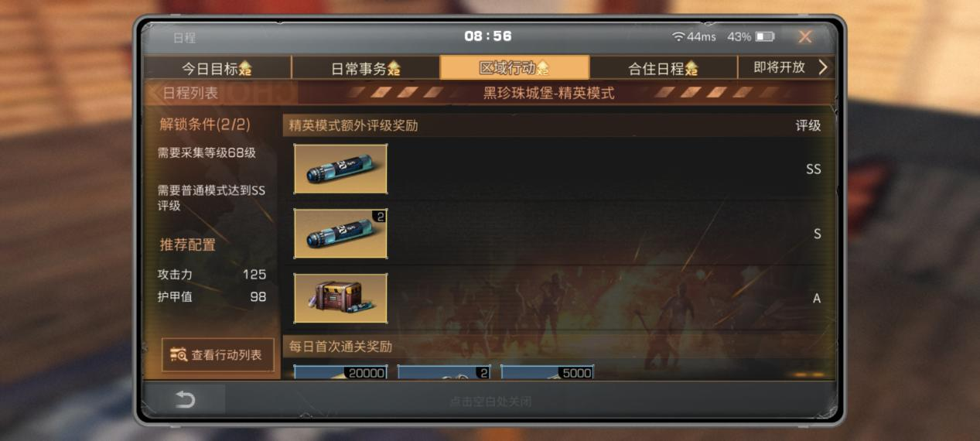
Task: Click the return arrow at bottom left
Action: tap(185, 399)
